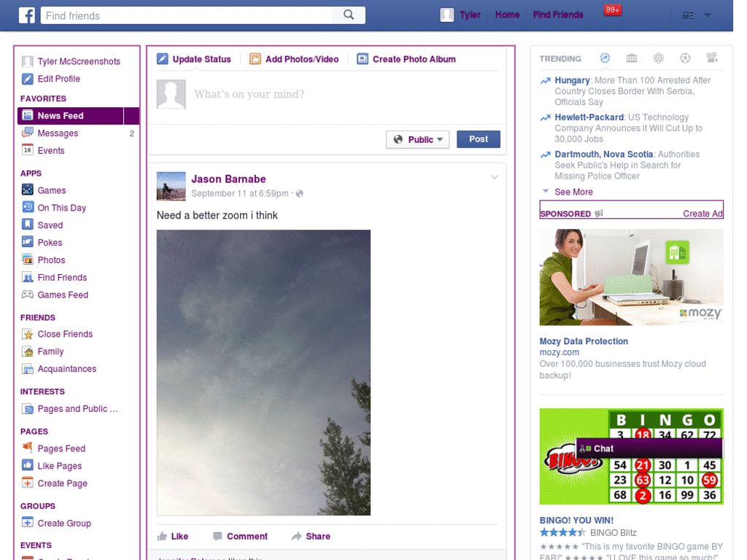Screen dimensions: 747x560
Task: Open the Pages Feed icon
Action: (28, 448)
